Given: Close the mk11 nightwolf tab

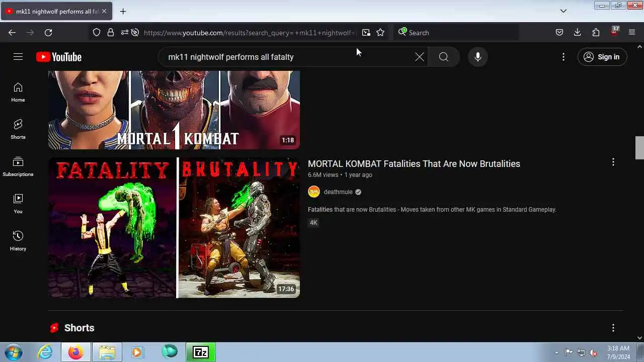Looking at the screenshot, I should coord(104,11).
